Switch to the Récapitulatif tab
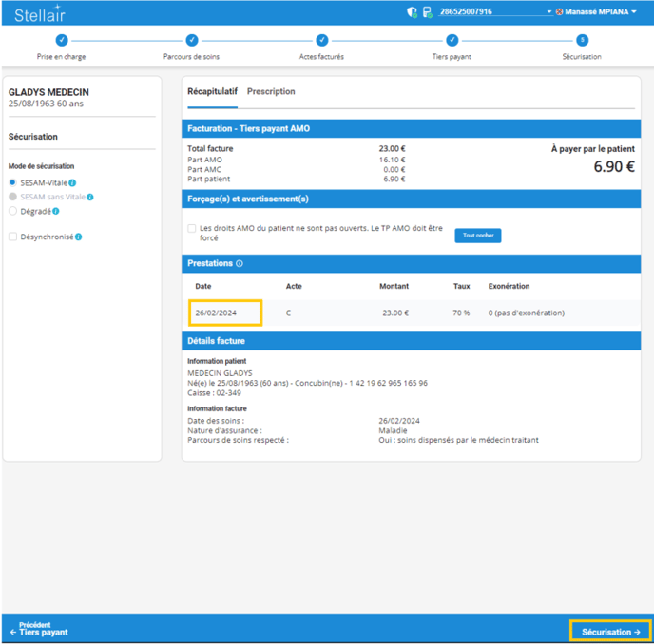 click(212, 91)
